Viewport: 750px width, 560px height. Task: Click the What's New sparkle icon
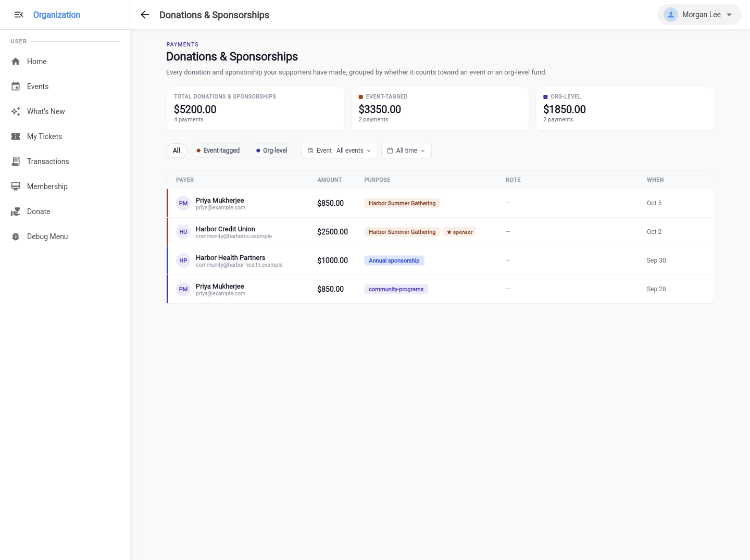pos(16,111)
